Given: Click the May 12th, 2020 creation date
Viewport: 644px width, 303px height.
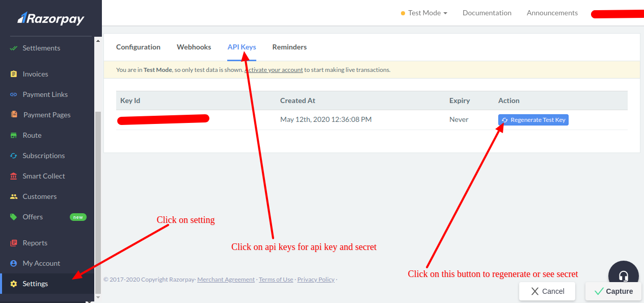Looking at the screenshot, I should tap(326, 119).
